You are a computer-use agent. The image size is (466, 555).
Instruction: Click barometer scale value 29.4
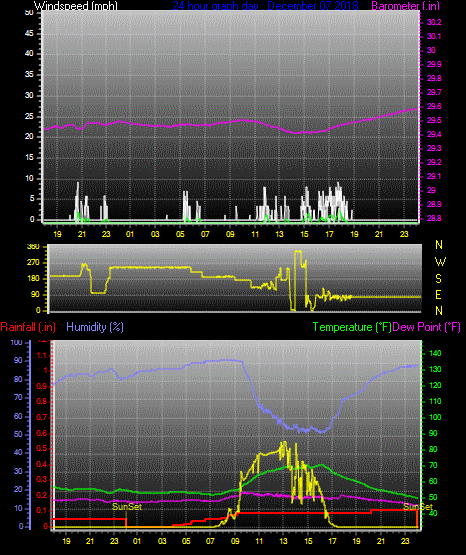tap(434, 135)
